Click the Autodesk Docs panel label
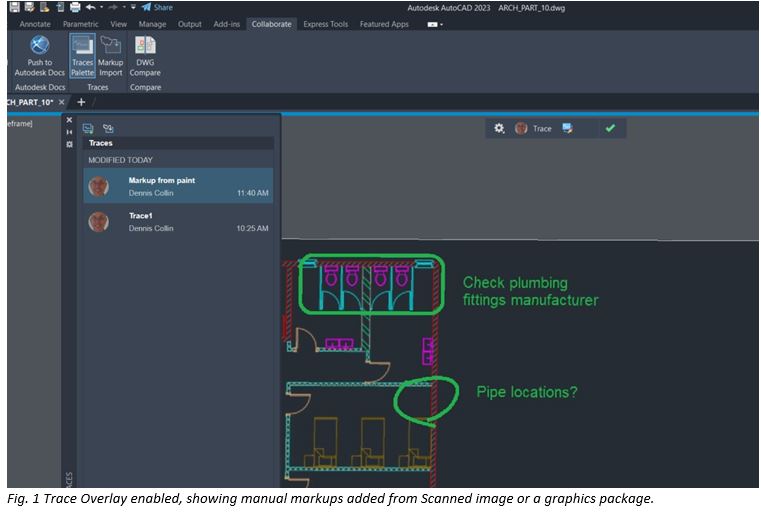 coord(40,87)
